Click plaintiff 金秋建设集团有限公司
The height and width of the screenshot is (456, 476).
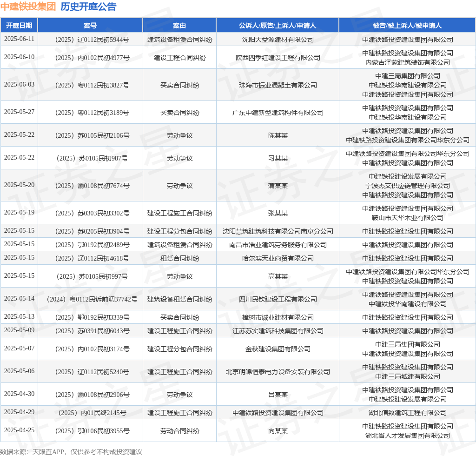click(278, 349)
